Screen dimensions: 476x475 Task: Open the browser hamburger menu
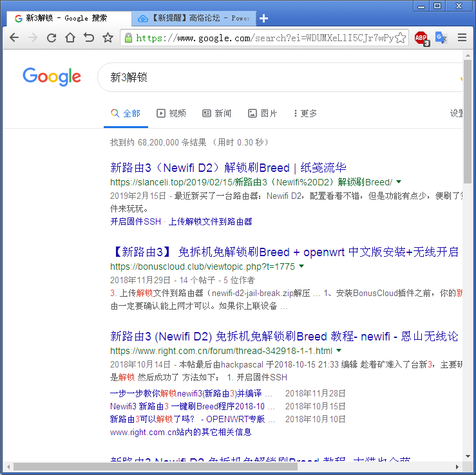click(462, 37)
